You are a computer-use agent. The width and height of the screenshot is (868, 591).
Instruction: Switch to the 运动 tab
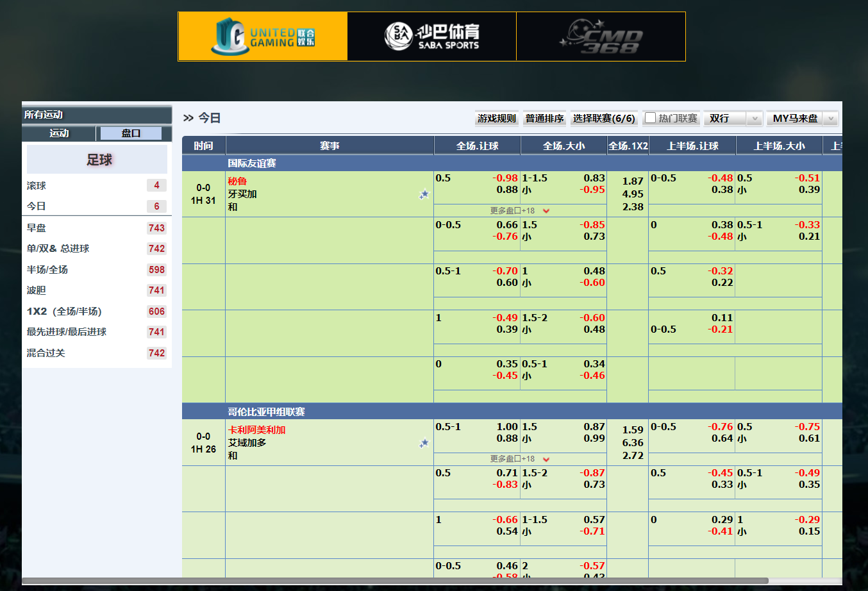coord(59,133)
